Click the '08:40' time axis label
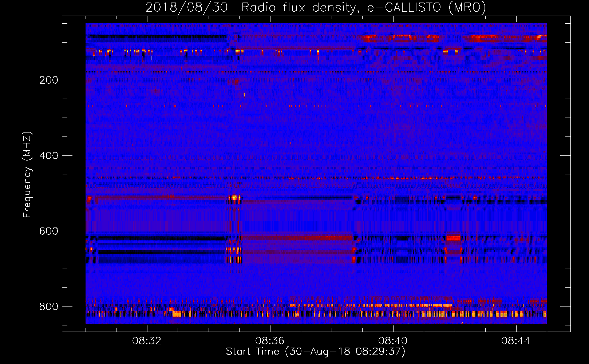The height and width of the screenshot is (364, 589). (393, 341)
